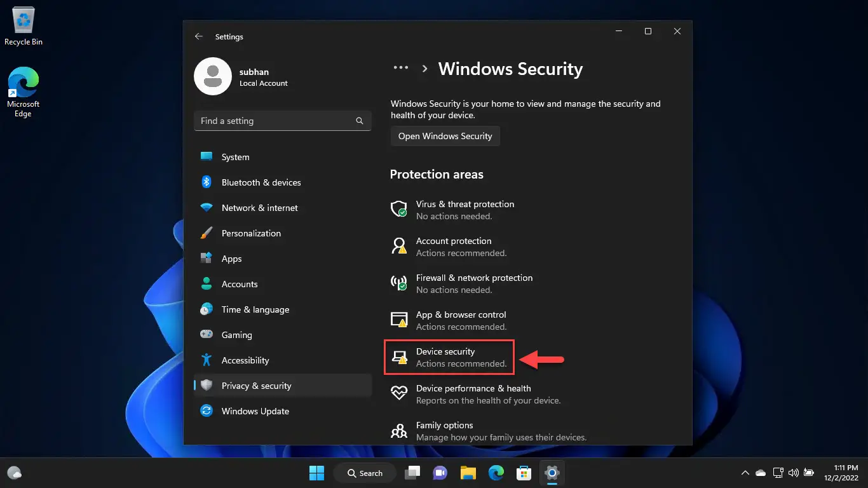Viewport: 868px width, 488px height.
Task: Open the Gaming settings category
Action: click(x=283, y=334)
